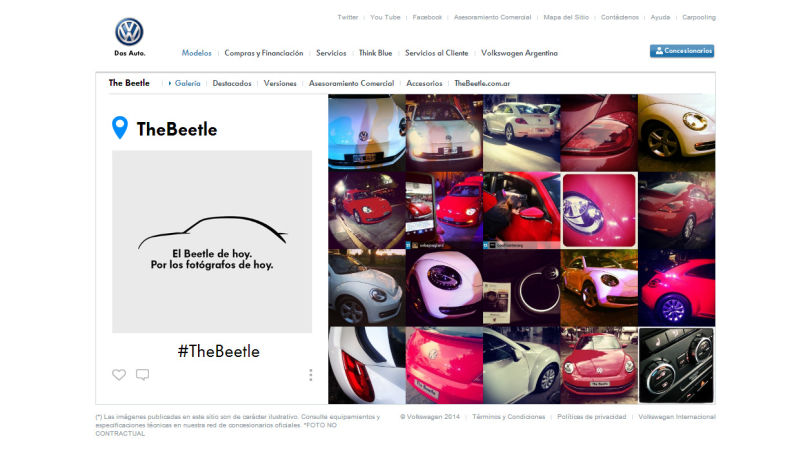Open the Versiones tab
Image resolution: width=812 pixels, height=457 pixels.
(280, 83)
